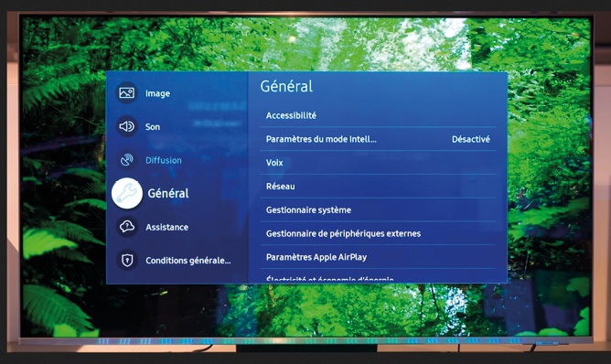Open Paramètres du mode Intell... entry
The width and height of the screenshot is (611, 364).
(x=378, y=139)
